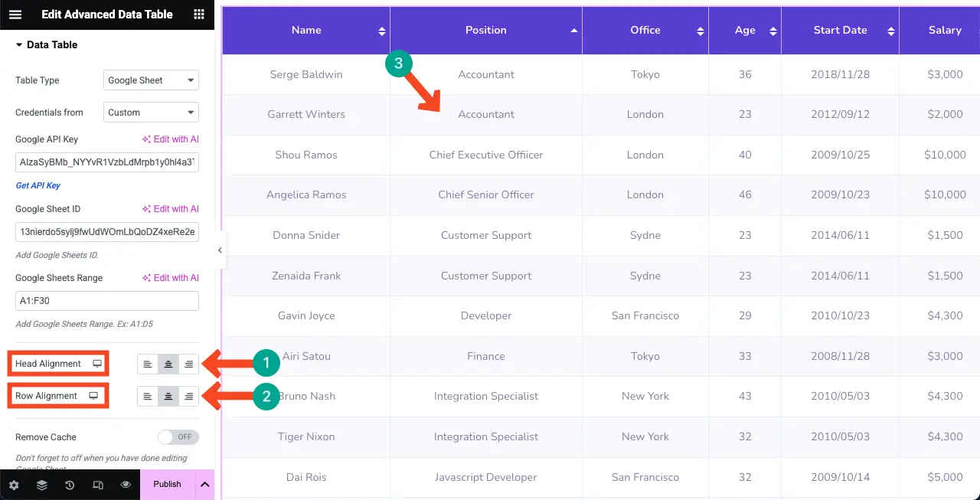Click the Javascript Developer cell

click(x=486, y=477)
